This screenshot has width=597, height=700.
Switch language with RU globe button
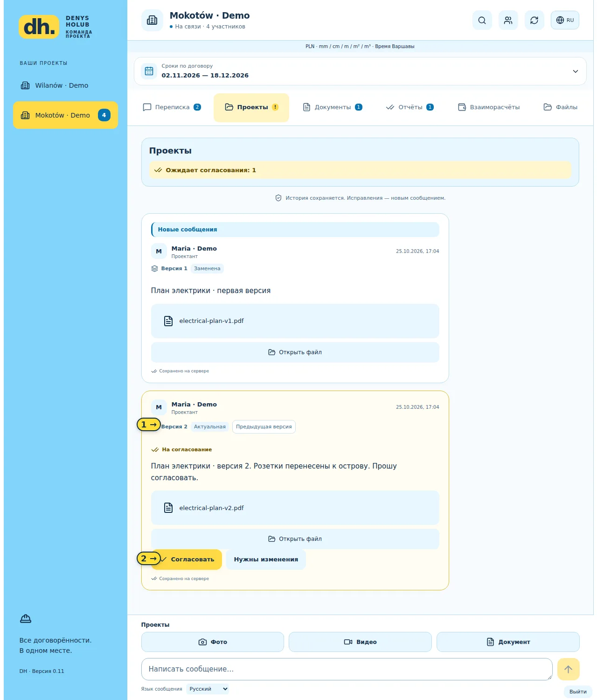click(x=565, y=20)
